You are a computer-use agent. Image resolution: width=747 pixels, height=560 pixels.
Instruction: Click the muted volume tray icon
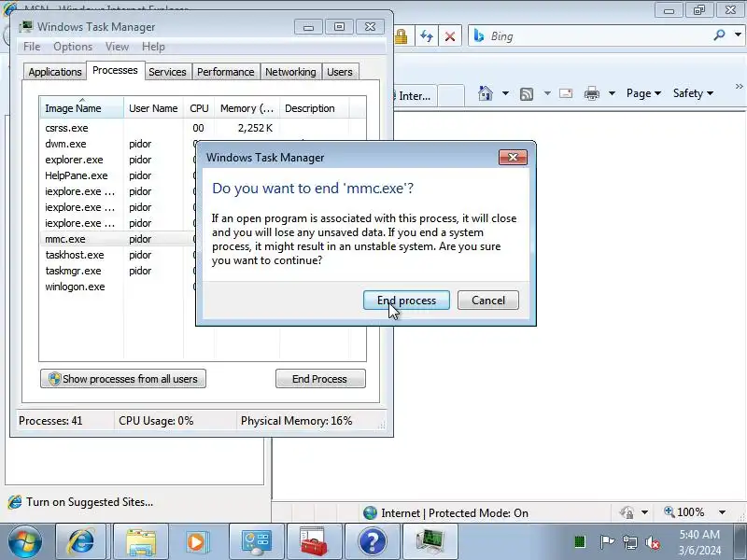652,542
